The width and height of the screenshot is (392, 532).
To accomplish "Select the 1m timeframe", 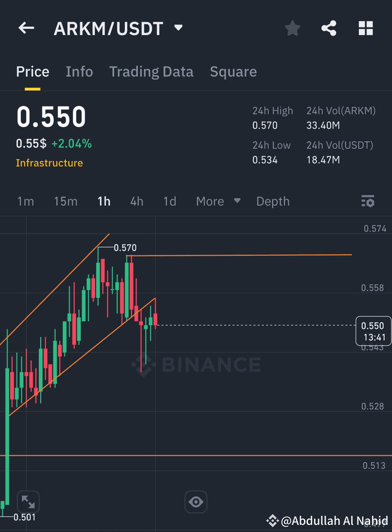I will pos(26,201).
